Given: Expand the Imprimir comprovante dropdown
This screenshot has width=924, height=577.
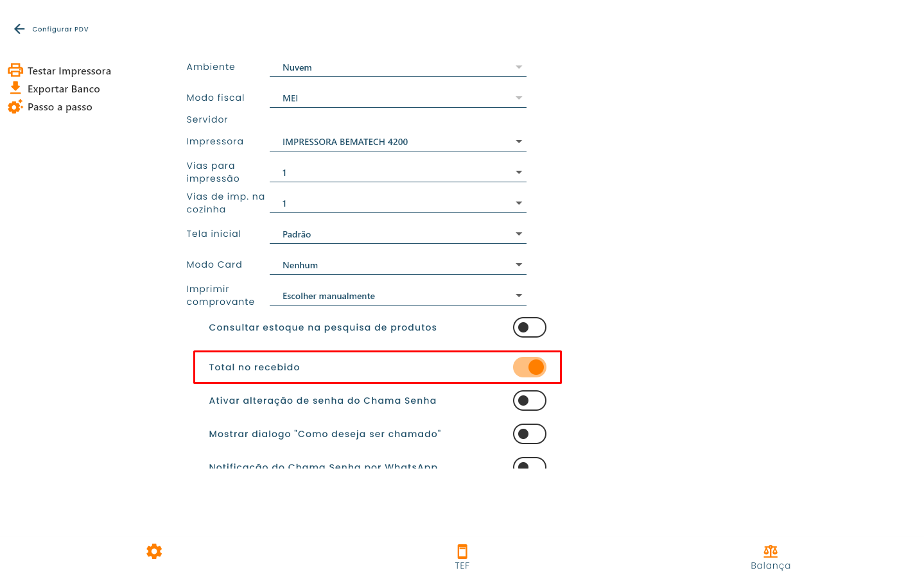Looking at the screenshot, I should [398, 296].
